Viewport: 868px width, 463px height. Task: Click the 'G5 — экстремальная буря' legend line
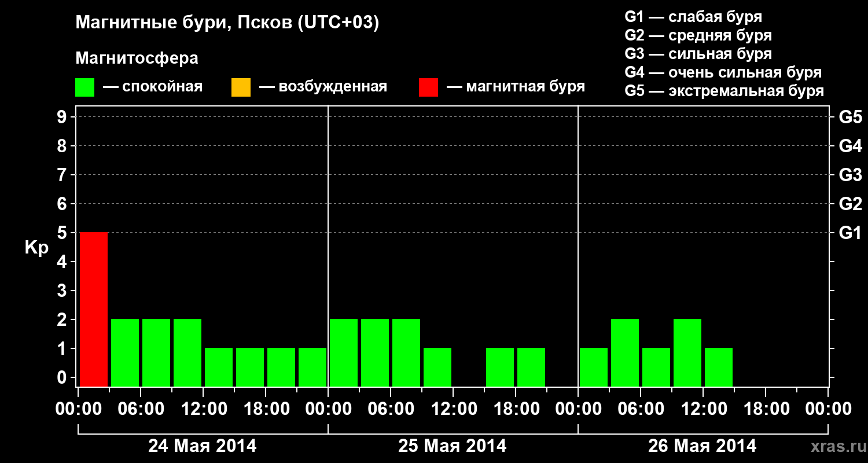[724, 91]
